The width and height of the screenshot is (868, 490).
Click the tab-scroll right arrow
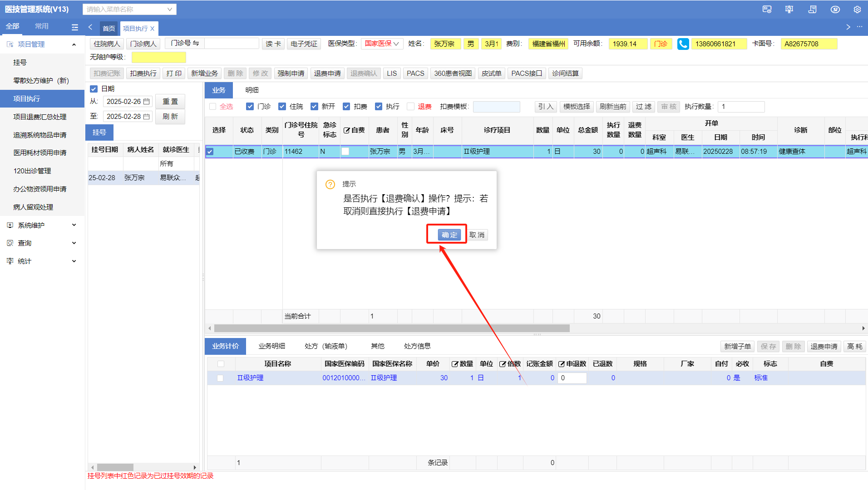tap(848, 27)
